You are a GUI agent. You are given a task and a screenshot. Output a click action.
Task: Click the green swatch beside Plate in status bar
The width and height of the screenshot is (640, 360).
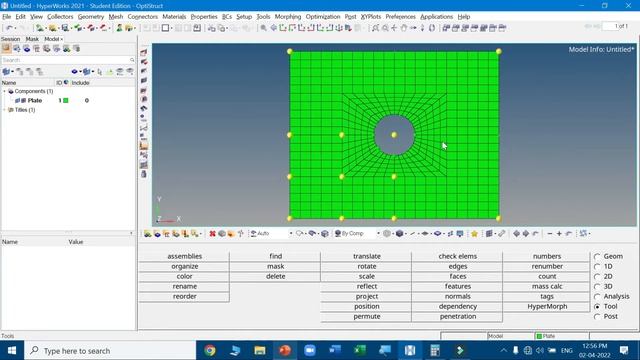click(x=539, y=336)
